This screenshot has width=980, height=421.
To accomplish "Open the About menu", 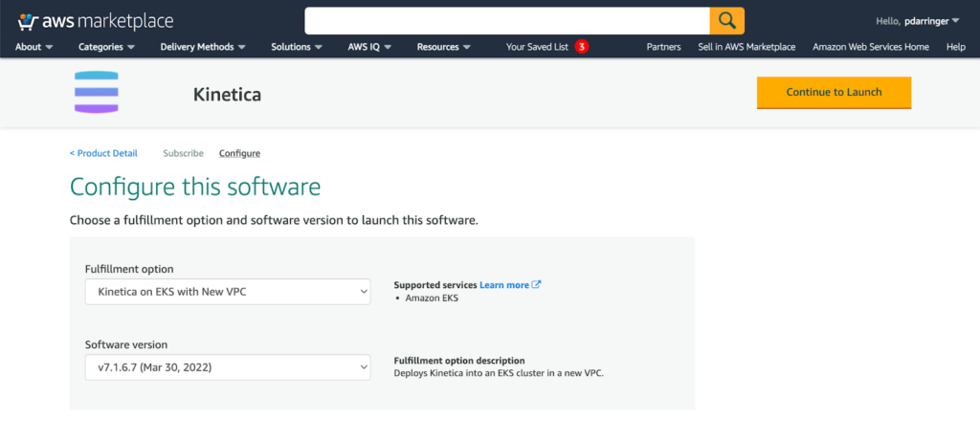I will pos(34,47).
